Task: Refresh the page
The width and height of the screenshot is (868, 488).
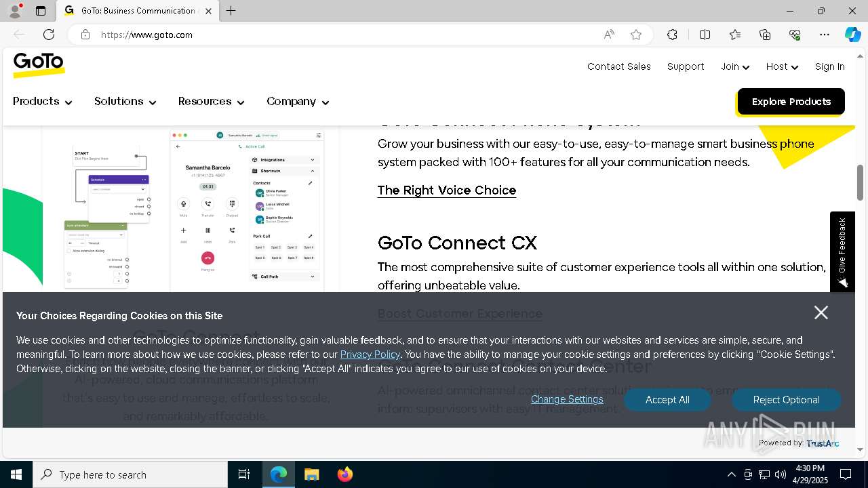Action: pos(49,35)
